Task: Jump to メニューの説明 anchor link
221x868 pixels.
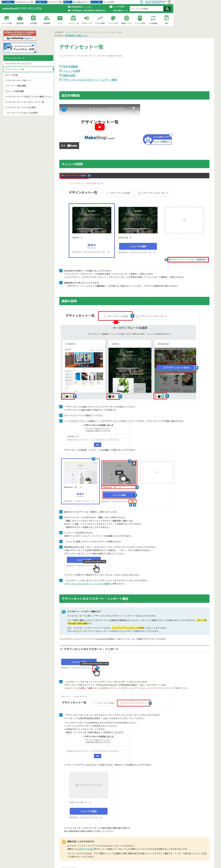Action: [x=72, y=71]
